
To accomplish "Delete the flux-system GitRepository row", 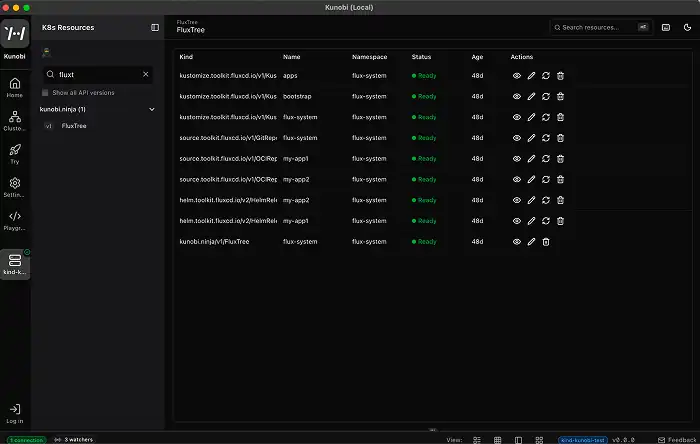I will [x=560, y=138].
